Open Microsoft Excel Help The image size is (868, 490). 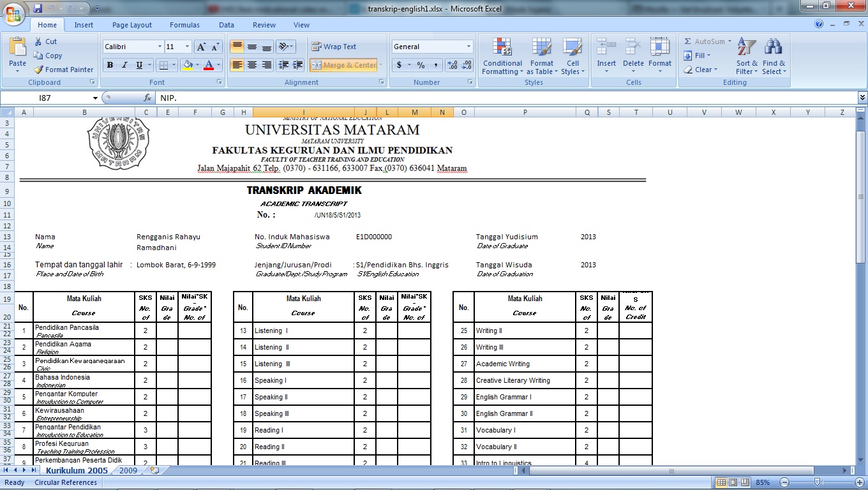[x=819, y=24]
